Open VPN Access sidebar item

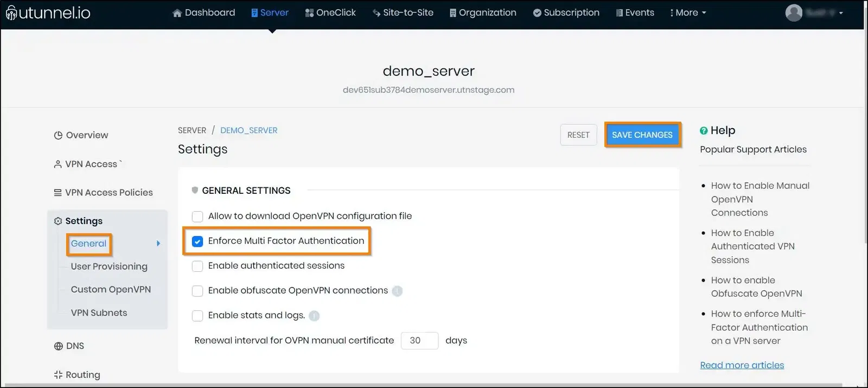coord(86,164)
